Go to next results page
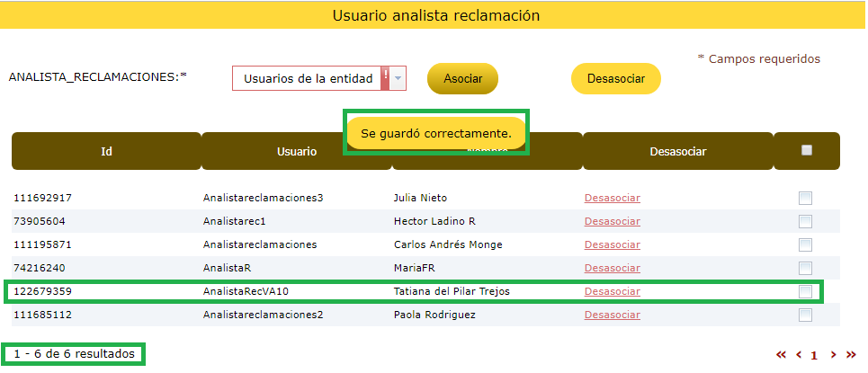 (834, 355)
